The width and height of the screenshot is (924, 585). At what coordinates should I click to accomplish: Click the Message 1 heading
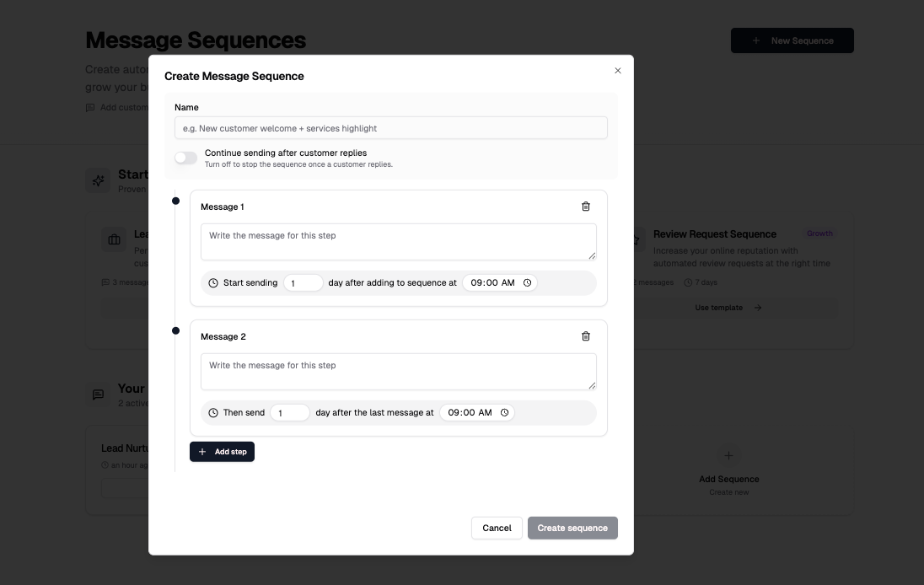pyautogui.click(x=223, y=207)
